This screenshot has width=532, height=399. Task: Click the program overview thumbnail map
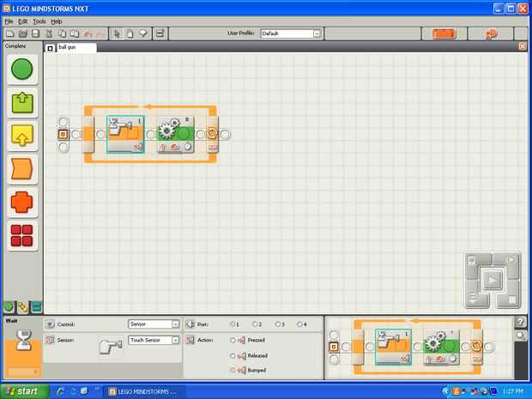click(419, 348)
